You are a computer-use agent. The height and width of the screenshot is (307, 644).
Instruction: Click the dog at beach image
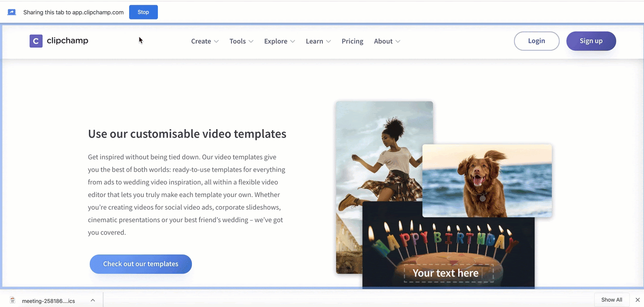click(x=487, y=181)
